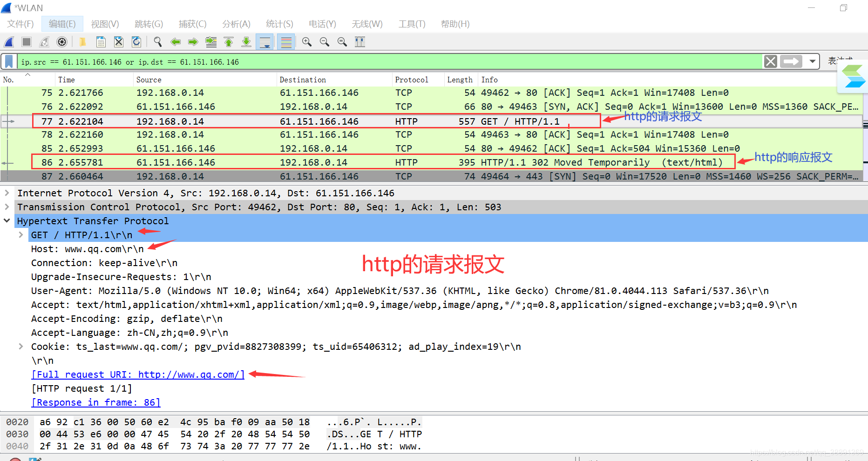Start capturing packets with shark fin icon
The width and height of the screenshot is (868, 461).
(9, 42)
